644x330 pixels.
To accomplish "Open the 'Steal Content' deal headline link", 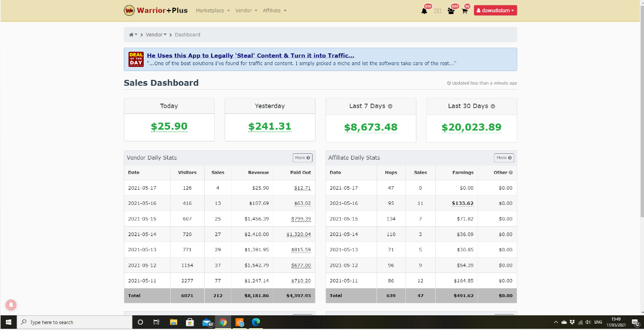I will [x=250, y=55].
